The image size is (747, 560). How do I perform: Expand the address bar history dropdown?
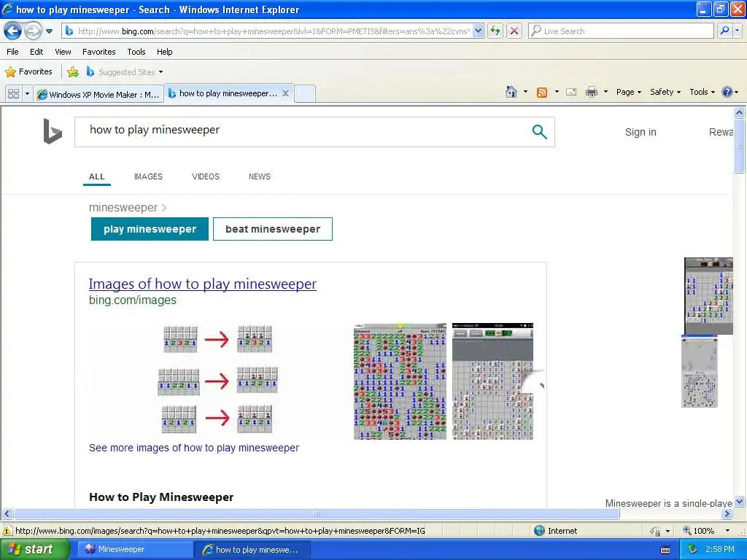pos(479,31)
